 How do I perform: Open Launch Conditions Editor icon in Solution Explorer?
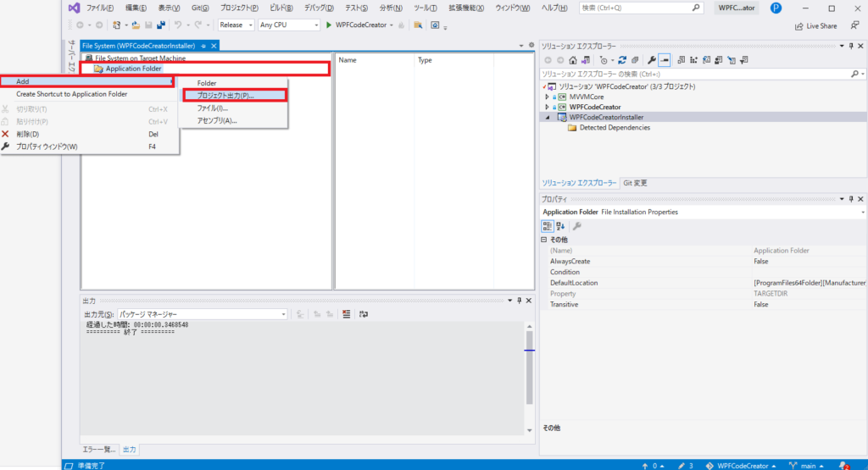[744, 60]
